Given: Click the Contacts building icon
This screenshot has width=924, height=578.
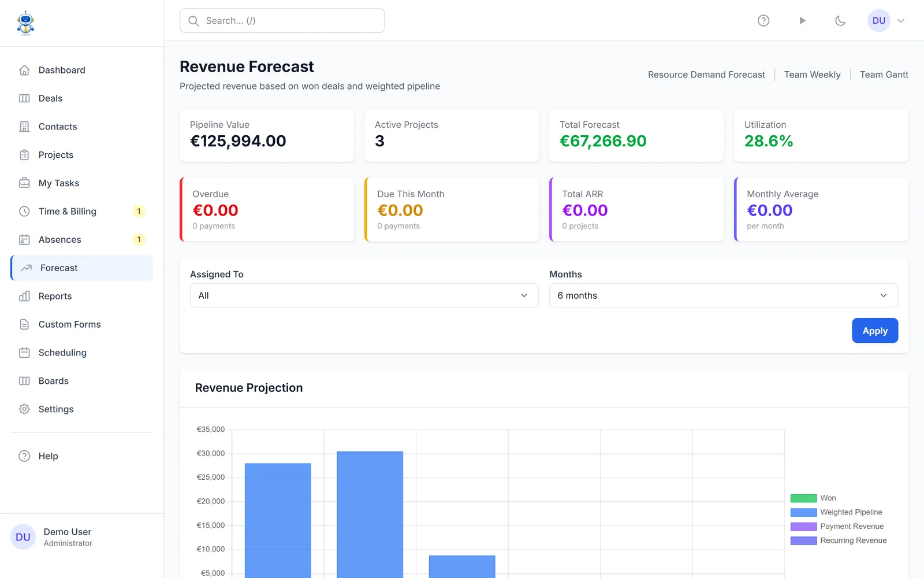Looking at the screenshot, I should click(x=24, y=127).
